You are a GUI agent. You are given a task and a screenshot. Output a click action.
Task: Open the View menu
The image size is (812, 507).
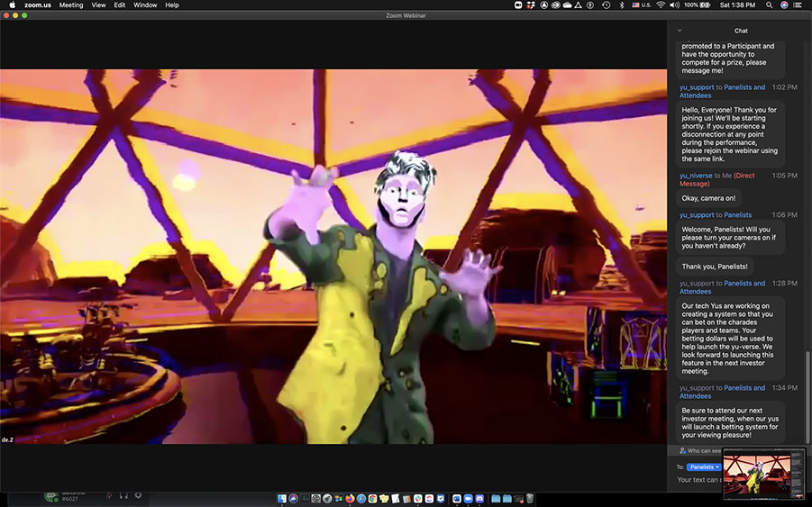(98, 5)
